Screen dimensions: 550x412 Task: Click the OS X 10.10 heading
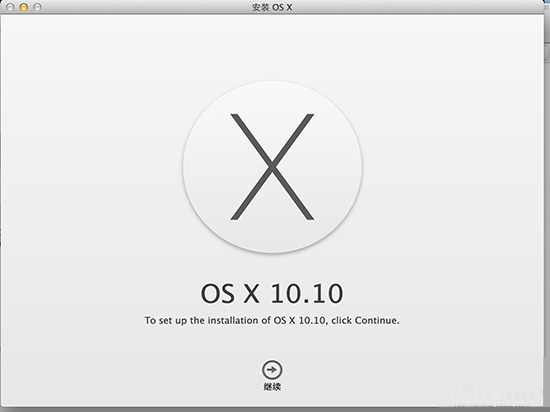pos(272,293)
